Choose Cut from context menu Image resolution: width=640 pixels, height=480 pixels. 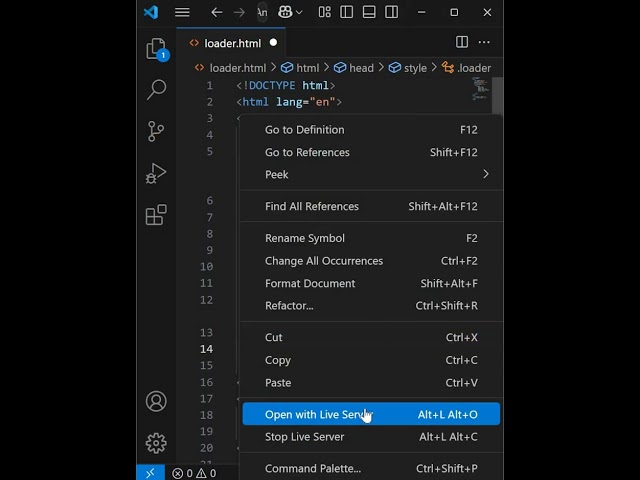pos(371,337)
